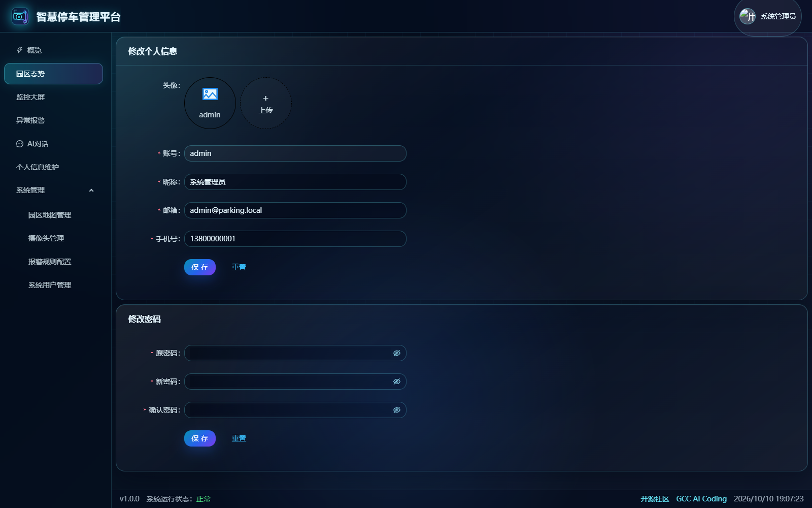Click the plus 上传 avatar upload circle

(x=266, y=103)
